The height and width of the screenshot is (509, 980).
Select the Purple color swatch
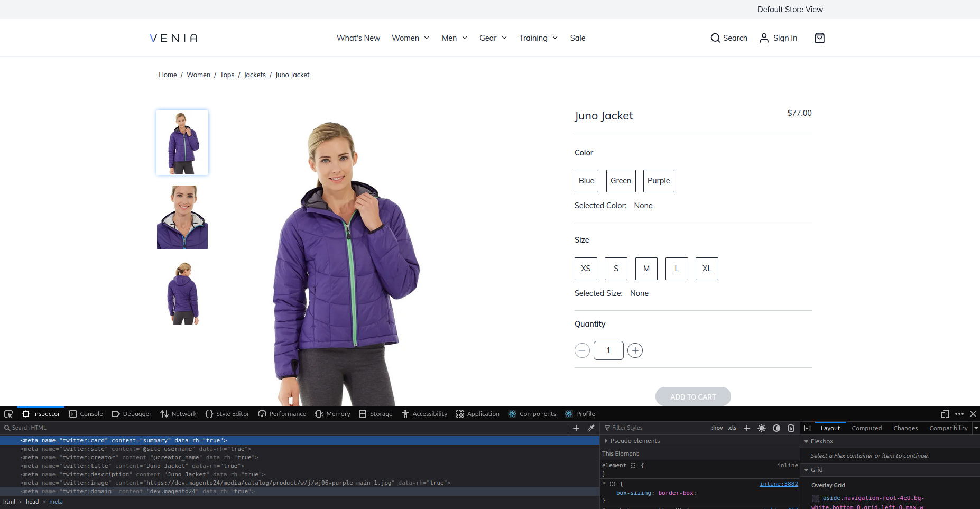tap(659, 181)
